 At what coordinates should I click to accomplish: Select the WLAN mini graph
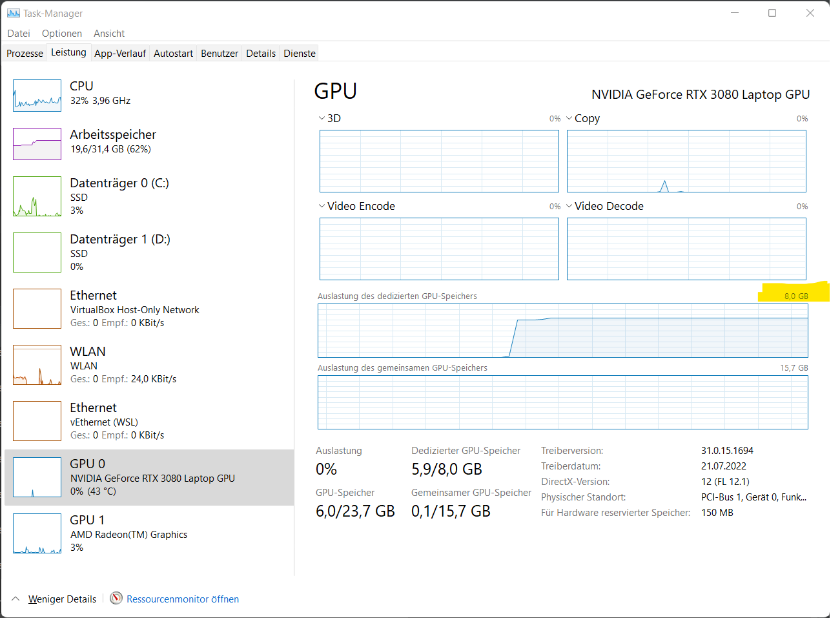[x=37, y=365]
